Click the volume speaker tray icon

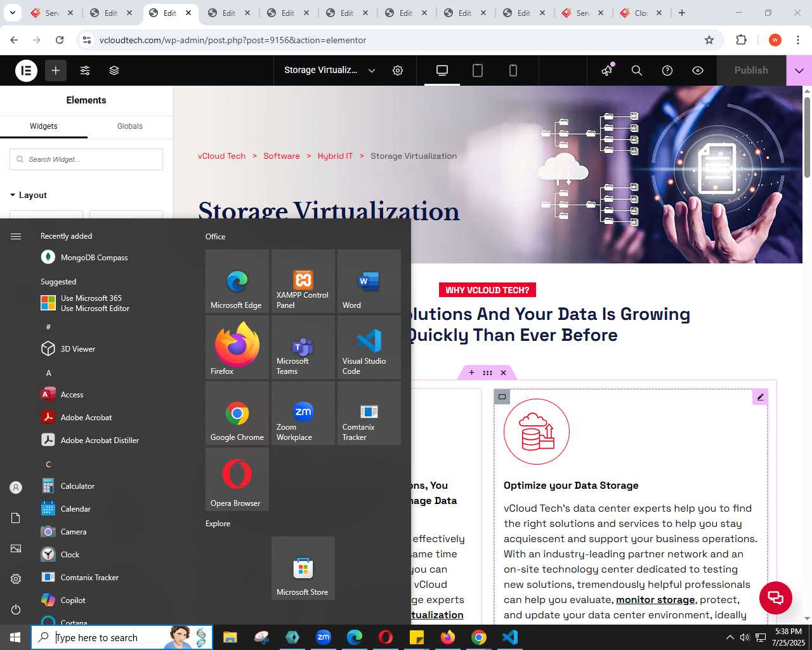coord(745,637)
